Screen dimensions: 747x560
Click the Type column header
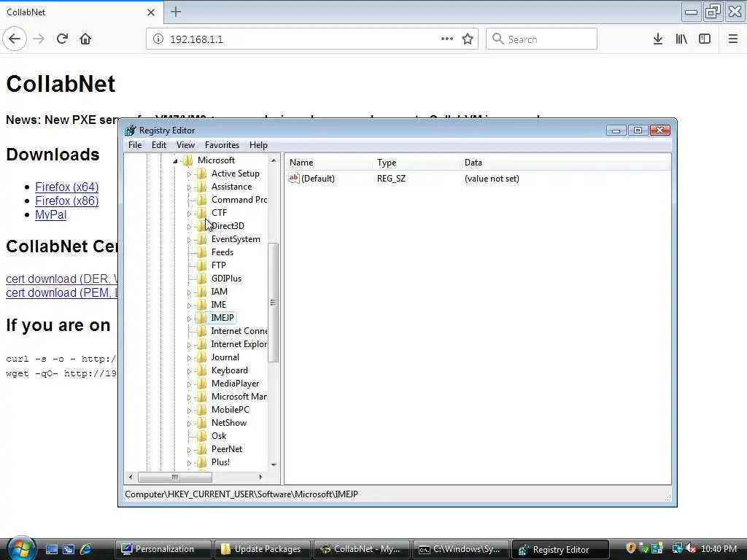click(417, 163)
